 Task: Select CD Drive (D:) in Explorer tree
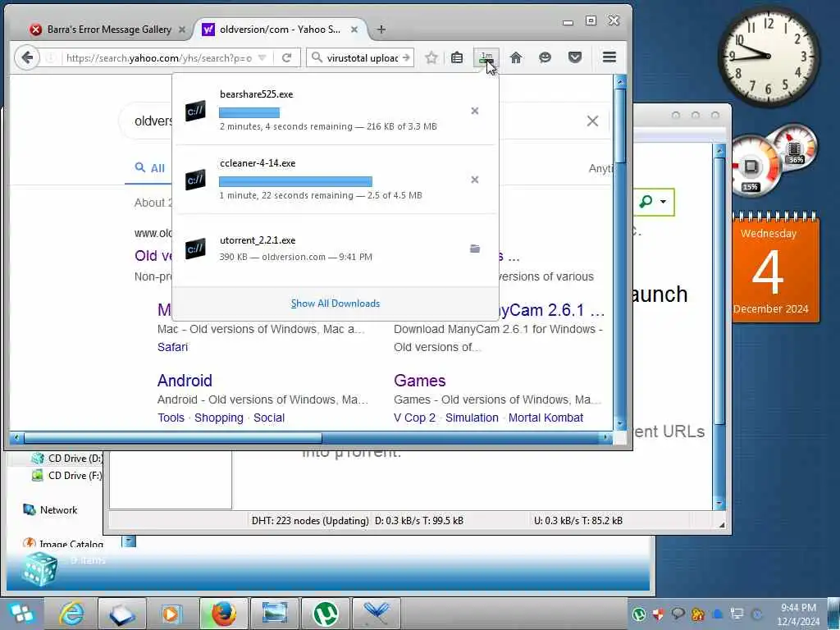click(67, 459)
